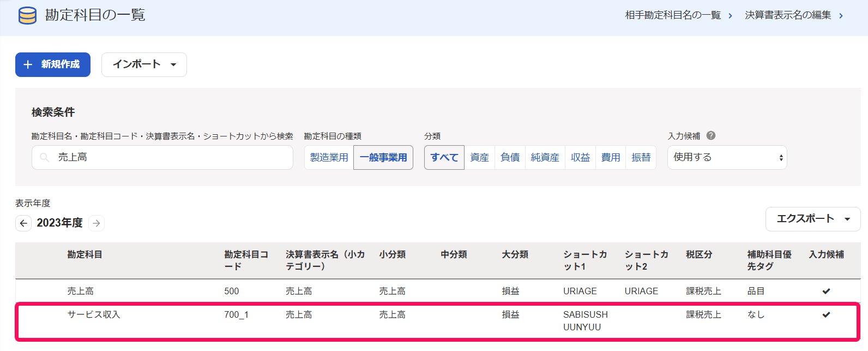Screen dimensions: 868x351
Task: Click the 勘定科目 column header
Action: click(x=85, y=254)
